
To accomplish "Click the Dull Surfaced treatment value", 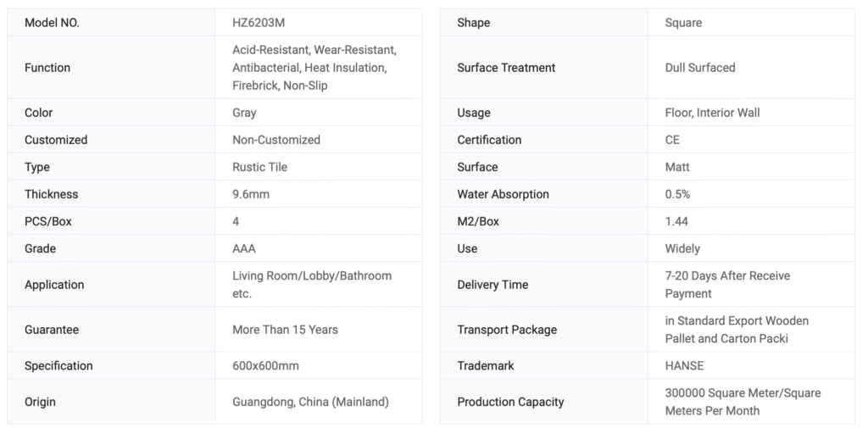I will 700,68.
